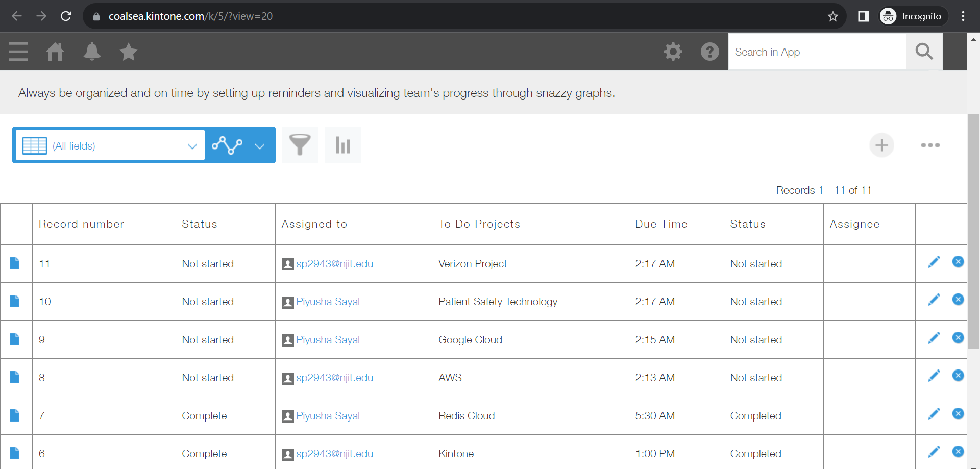Click the help question mark icon
Viewport: 980px width, 469px height.
tap(709, 52)
